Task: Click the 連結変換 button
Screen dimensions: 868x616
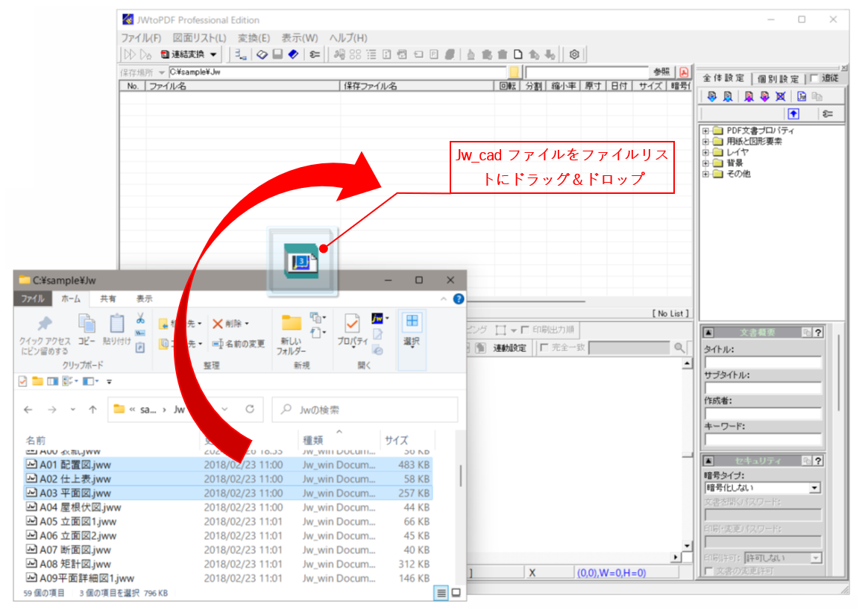Action: [x=189, y=54]
